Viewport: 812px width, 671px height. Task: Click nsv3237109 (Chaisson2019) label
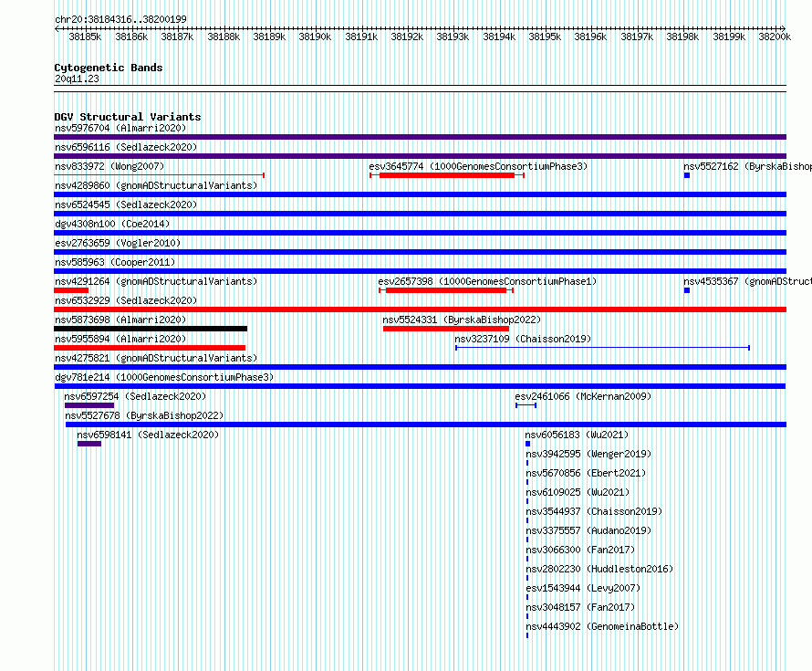pyautogui.click(x=523, y=339)
